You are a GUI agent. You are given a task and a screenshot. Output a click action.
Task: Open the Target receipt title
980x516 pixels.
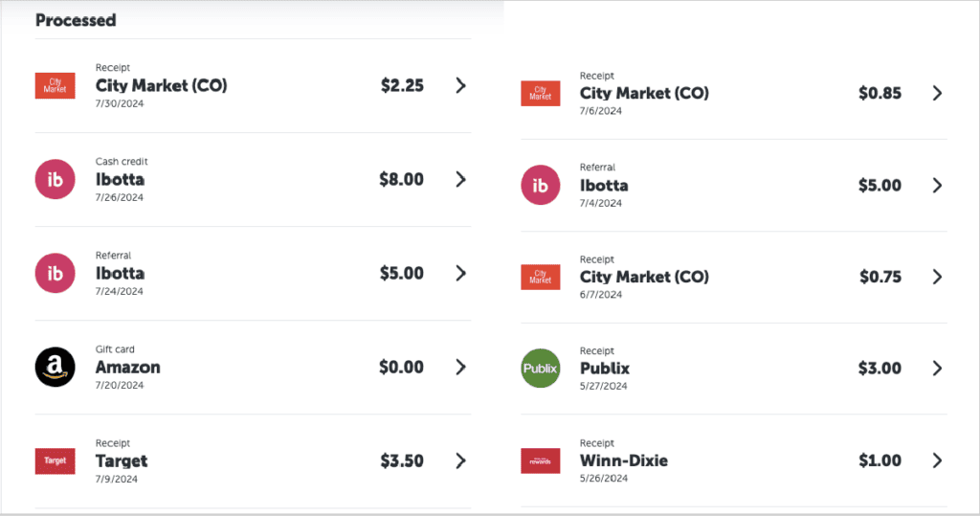pyautogui.click(x=122, y=460)
